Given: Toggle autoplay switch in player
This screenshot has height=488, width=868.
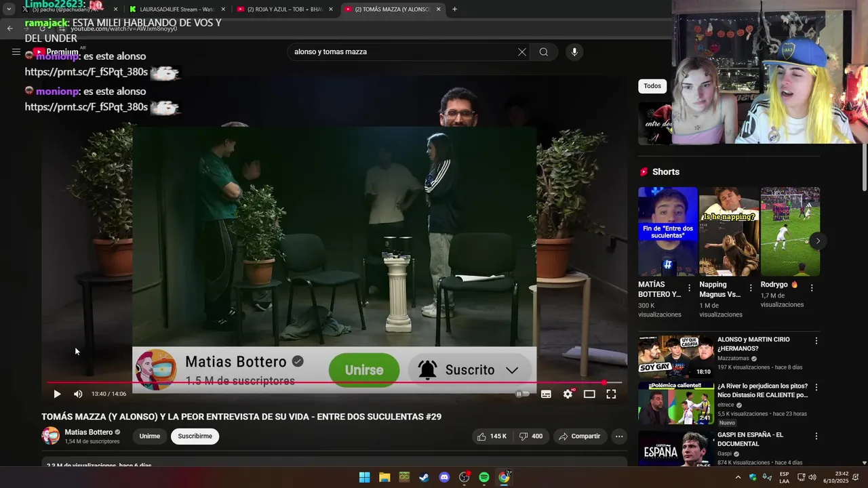Looking at the screenshot, I should (x=521, y=394).
